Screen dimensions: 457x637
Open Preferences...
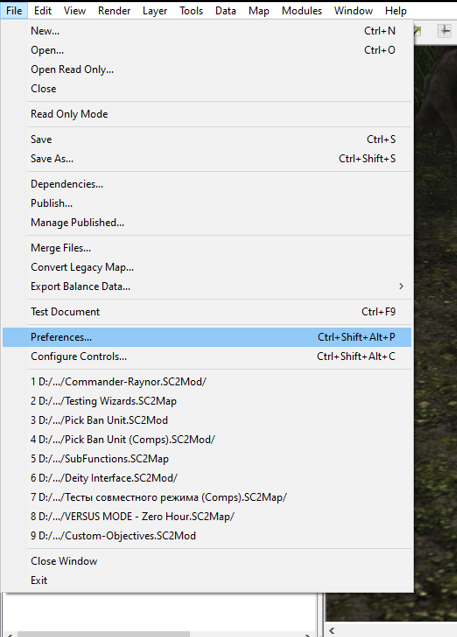207,337
